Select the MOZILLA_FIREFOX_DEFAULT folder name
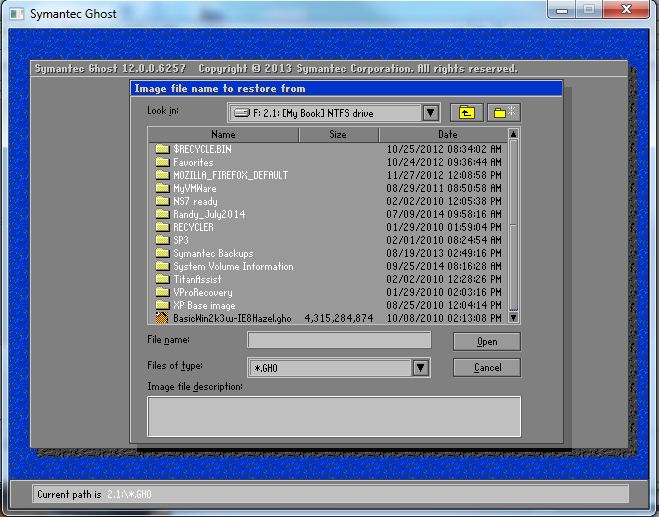Screen dimensions: 659x517 (231, 175)
